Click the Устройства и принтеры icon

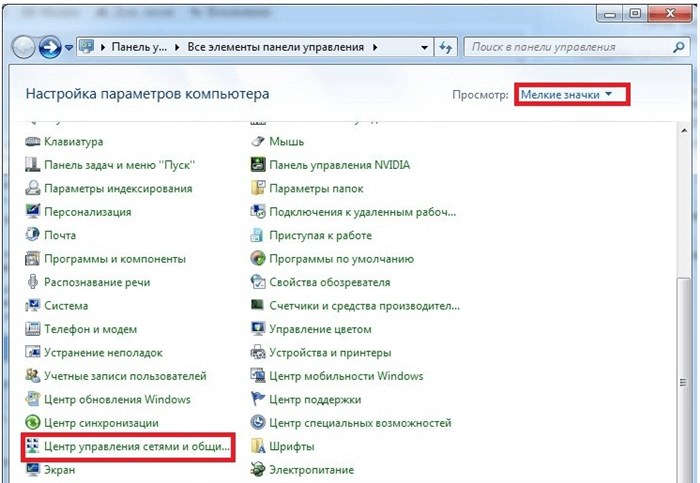click(258, 352)
